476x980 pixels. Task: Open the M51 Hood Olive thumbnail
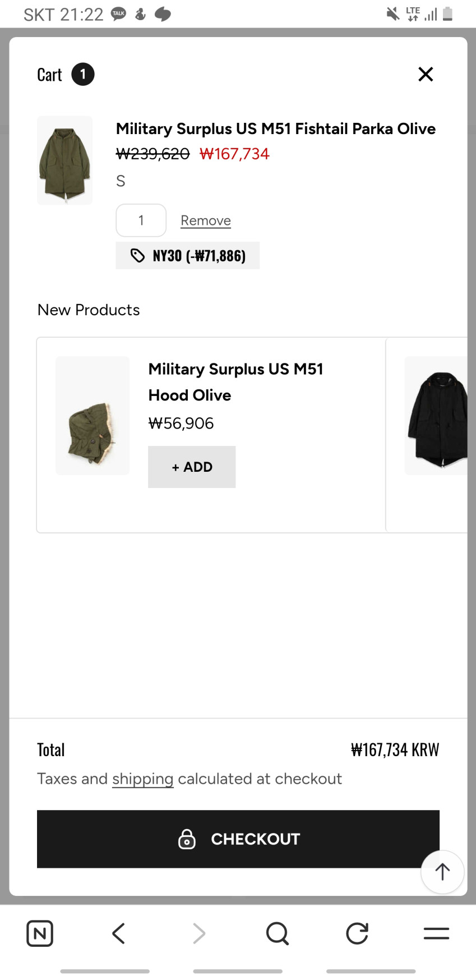coord(93,416)
